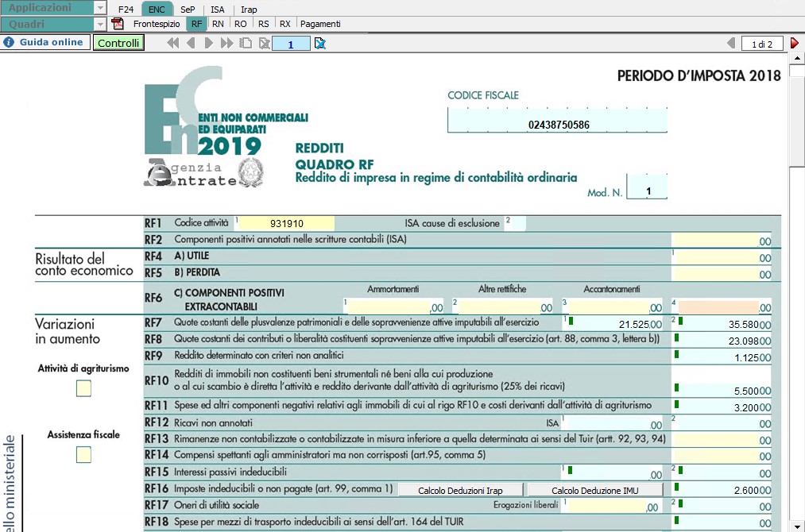Click the green marker in RF7 column 2
Viewport: 805px width, 532px height.
click(x=681, y=321)
